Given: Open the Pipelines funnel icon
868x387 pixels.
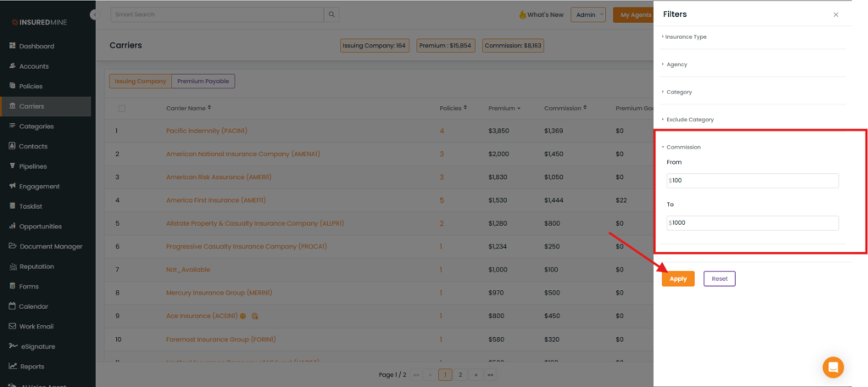Looking at the screenshot, I should 12,165.
